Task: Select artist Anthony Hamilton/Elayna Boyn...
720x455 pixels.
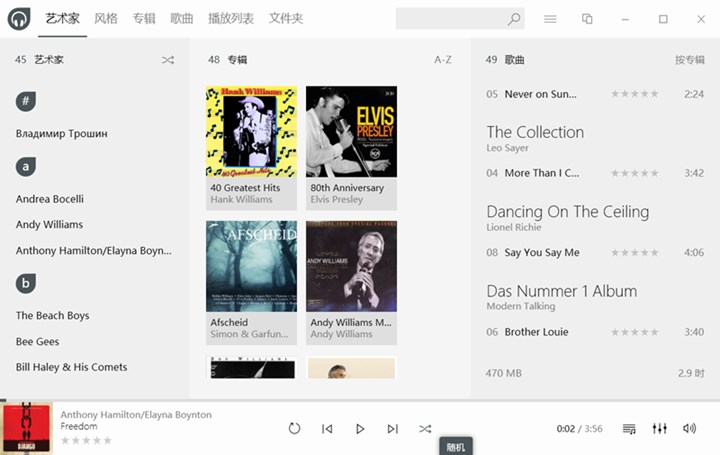Action: [x=94, y=251]
